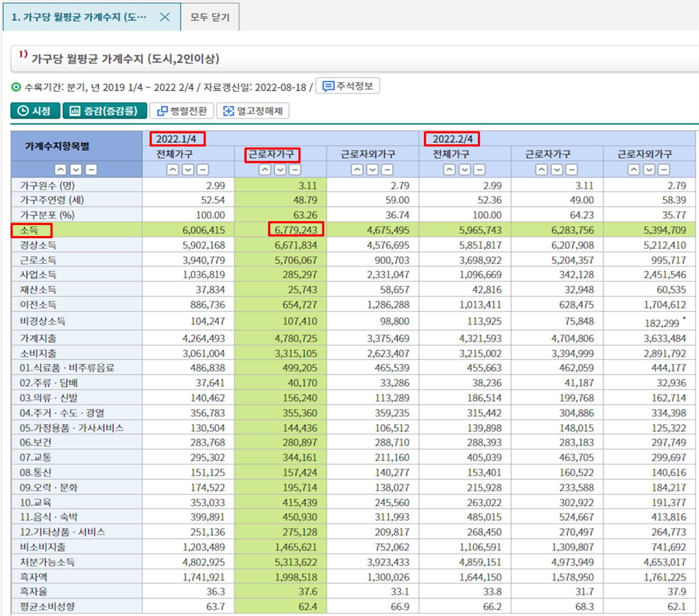Select the 소득 row label
Viewport: 699px width, 616px height.
[x=29, y=230]
